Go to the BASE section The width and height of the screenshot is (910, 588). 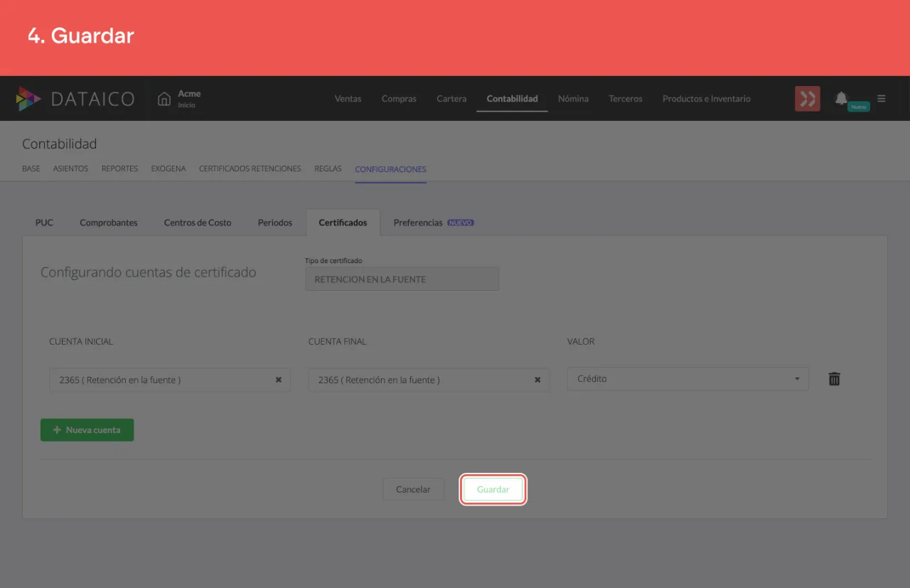[31, 169]
